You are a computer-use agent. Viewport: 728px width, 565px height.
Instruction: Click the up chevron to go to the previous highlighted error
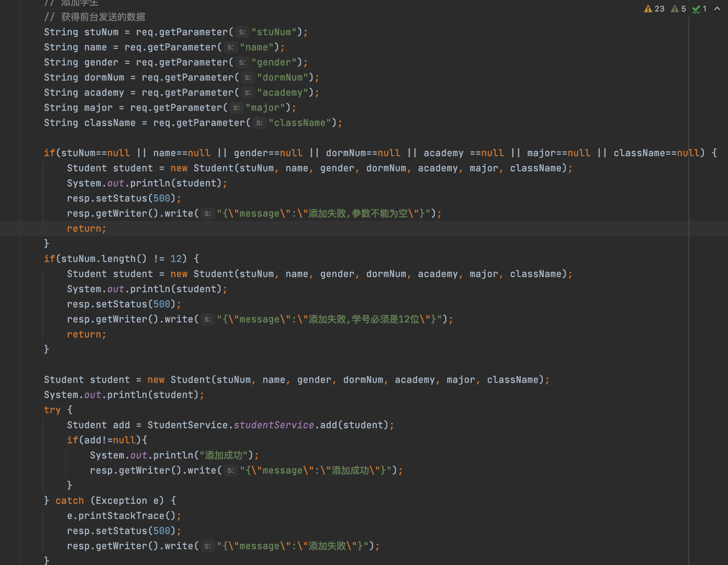(717, 9)
